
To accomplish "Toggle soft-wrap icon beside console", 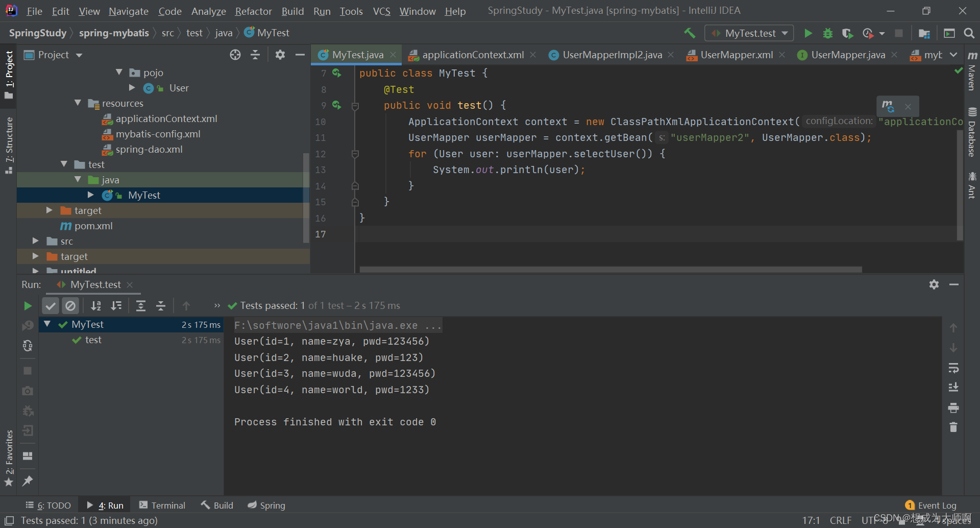I will coord(953,368).
